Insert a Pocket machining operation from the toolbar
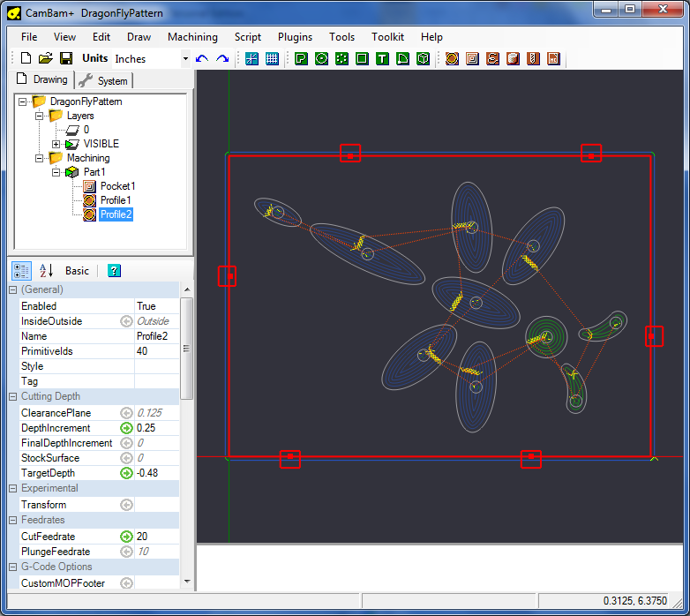This screenshot has width=690, height=616. click(x=472, y=58)
